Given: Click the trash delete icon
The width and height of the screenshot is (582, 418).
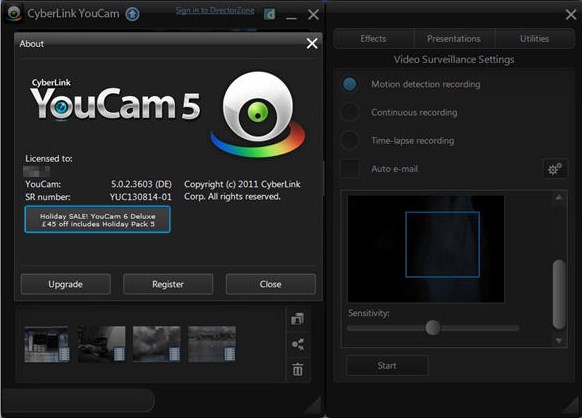Looking at the screenshot, I should 298,369.
